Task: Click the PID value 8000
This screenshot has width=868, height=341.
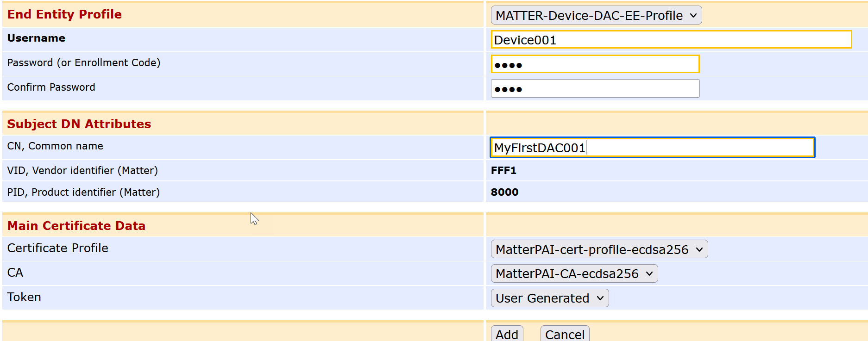Action: [504, 192]
